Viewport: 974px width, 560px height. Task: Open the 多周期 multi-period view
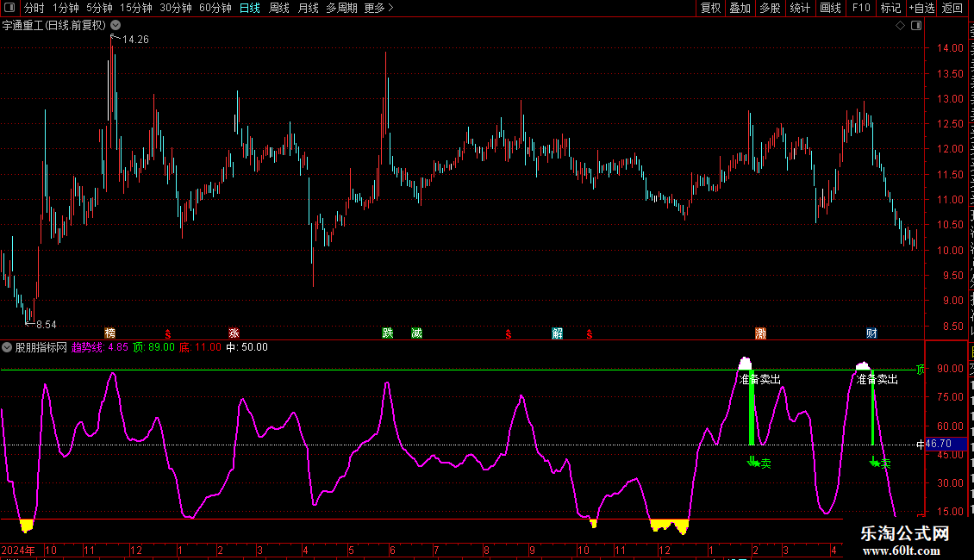[341, 8]
